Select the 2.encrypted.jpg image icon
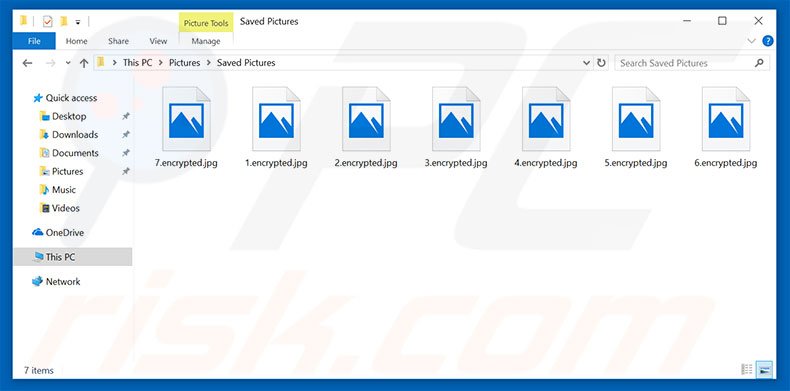Image resolution: width=790 pixels, height=391 pixels. pos(366,119)
